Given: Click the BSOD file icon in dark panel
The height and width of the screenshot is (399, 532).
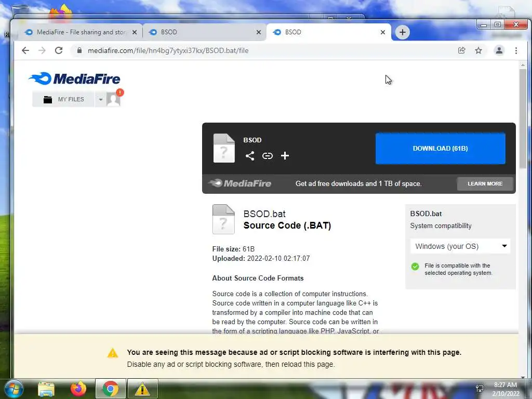Looking at the screenshot, I should (x=224, y=148).
